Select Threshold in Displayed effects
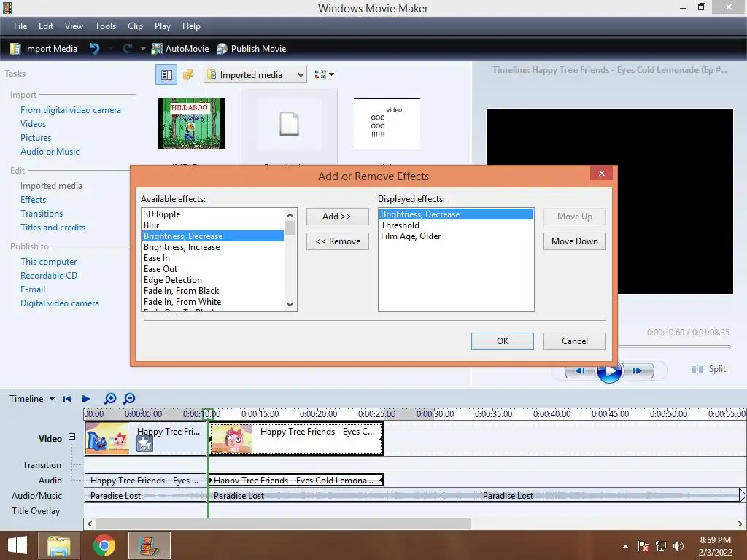This screenshot has width=747, height=560. tap(456, 225)
